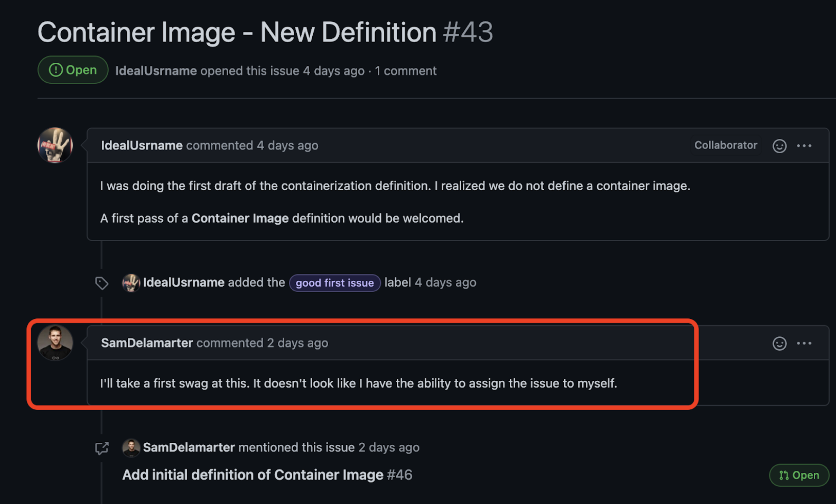The height and width of the screenshot is (504, 836).
Task: Add a reaction to IdealUsrname's comment
Action: [x=779, y=146]
